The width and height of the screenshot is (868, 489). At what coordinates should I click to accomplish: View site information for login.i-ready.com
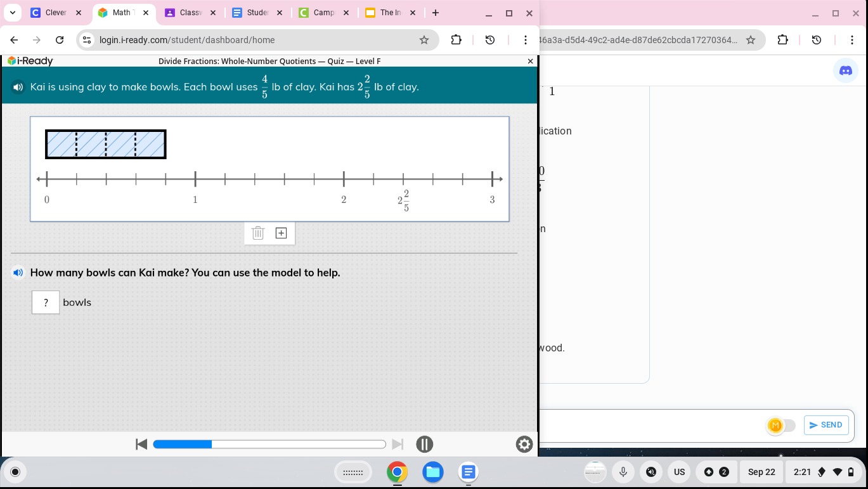click(87, 40)
